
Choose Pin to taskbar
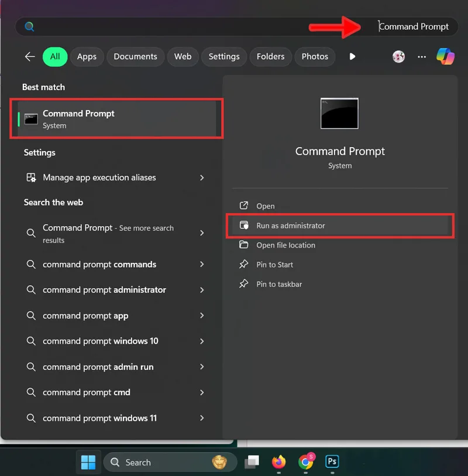(340, 284)
